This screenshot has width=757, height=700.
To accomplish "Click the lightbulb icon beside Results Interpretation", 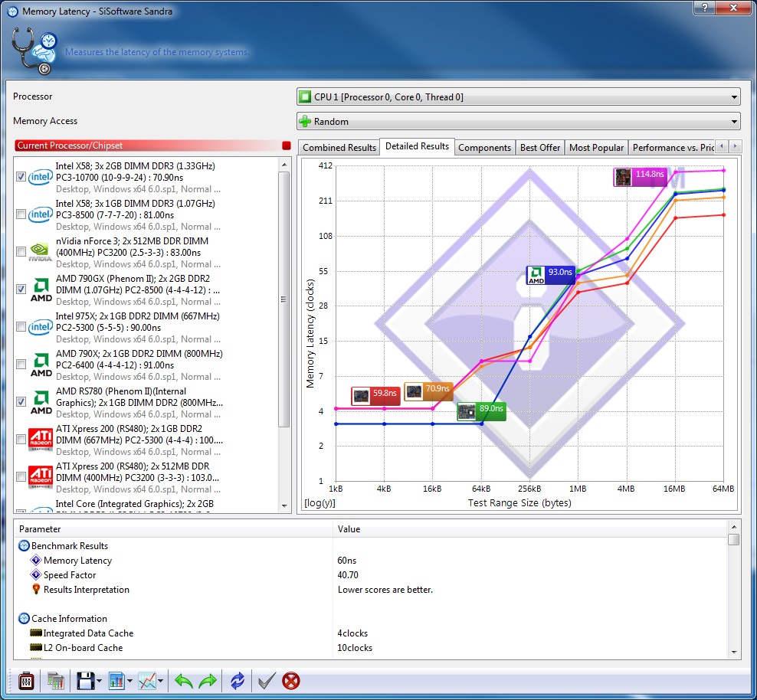I will pos(36,589).
